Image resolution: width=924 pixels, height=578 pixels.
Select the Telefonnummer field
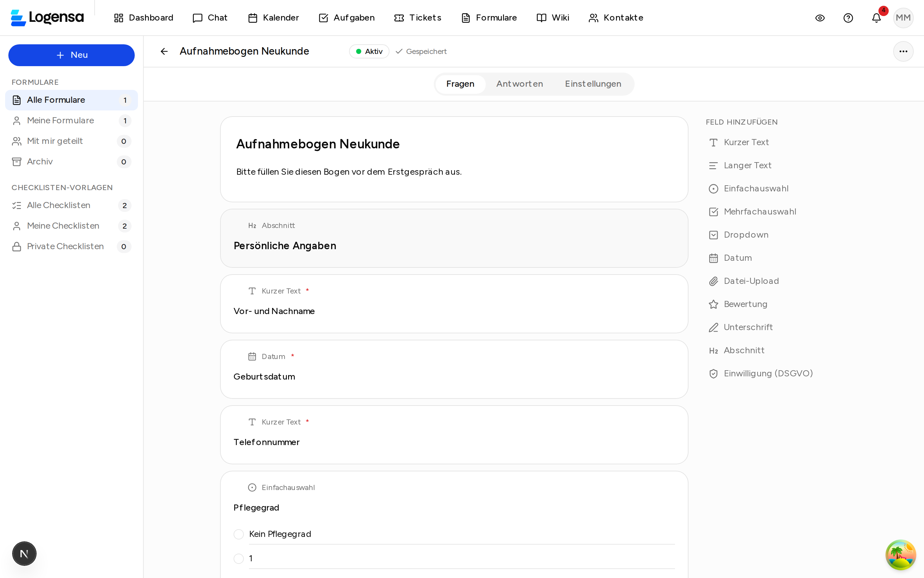(x=454, y=435)
